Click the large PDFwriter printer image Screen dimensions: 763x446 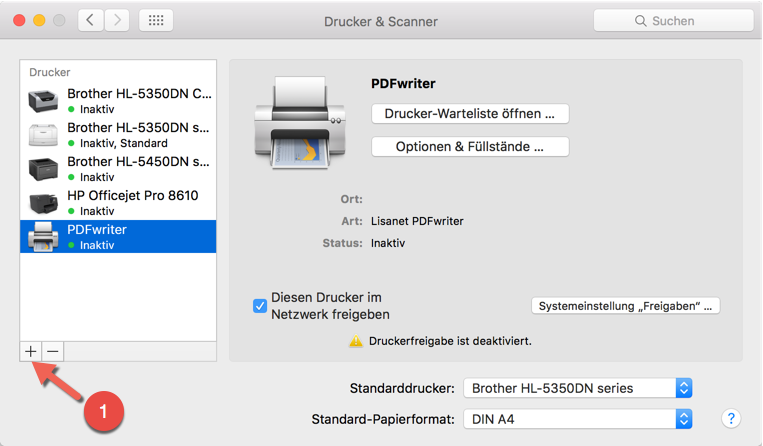tap(300, 123)
